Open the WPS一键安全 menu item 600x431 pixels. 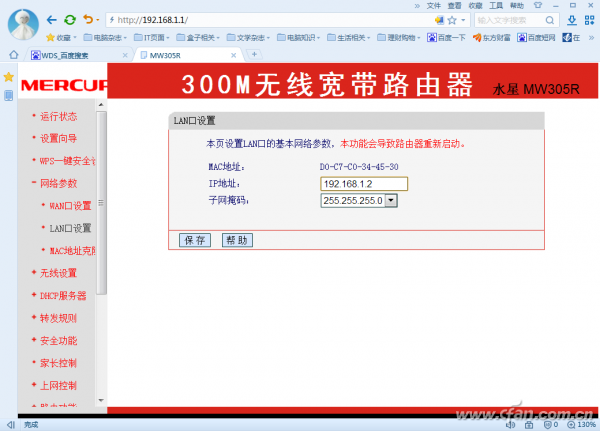point(67,161)
